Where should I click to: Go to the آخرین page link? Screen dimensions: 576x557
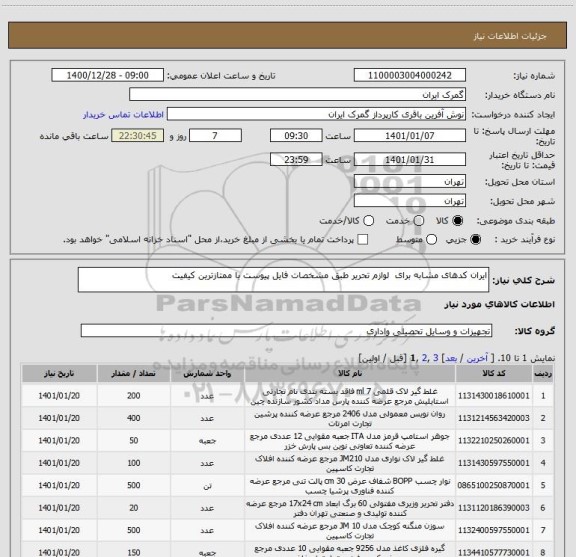click(x=477, y=358)
